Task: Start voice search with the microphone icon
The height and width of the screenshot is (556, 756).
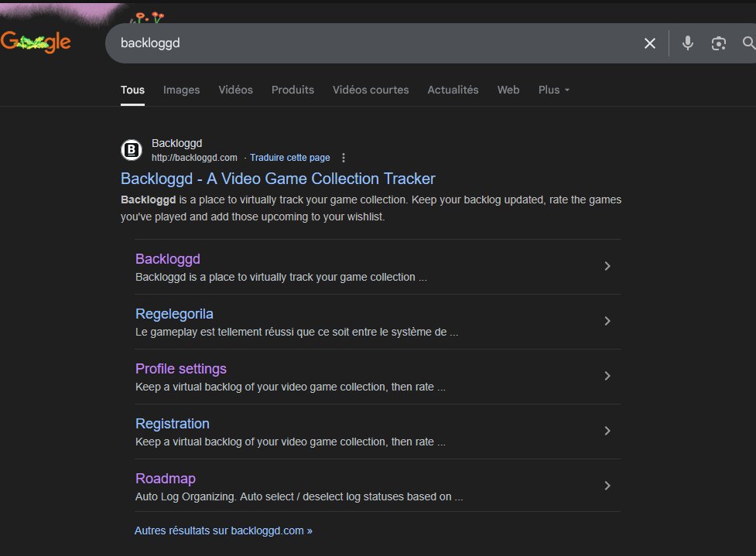Action: (x=688, y=43)
